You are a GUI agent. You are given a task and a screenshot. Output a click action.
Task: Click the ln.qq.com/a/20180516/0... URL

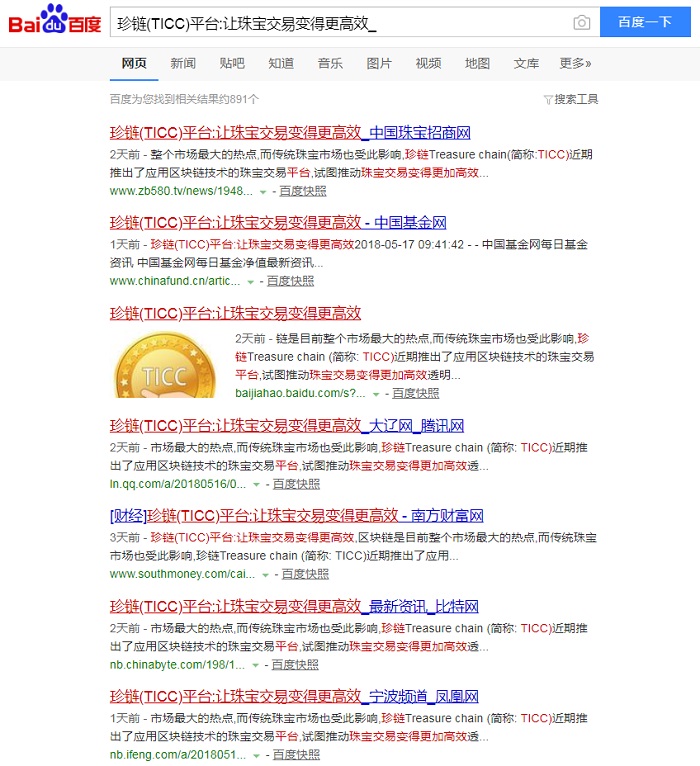click(x=178, y=484)
